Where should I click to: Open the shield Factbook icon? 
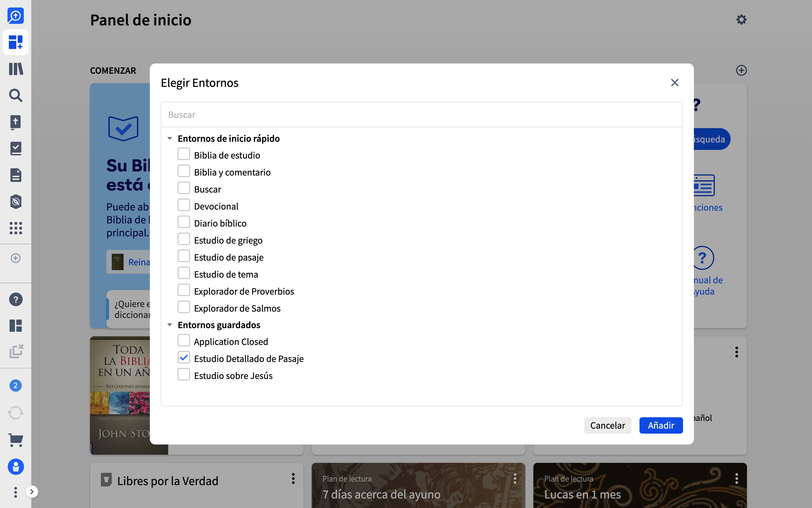coord(15,202)
